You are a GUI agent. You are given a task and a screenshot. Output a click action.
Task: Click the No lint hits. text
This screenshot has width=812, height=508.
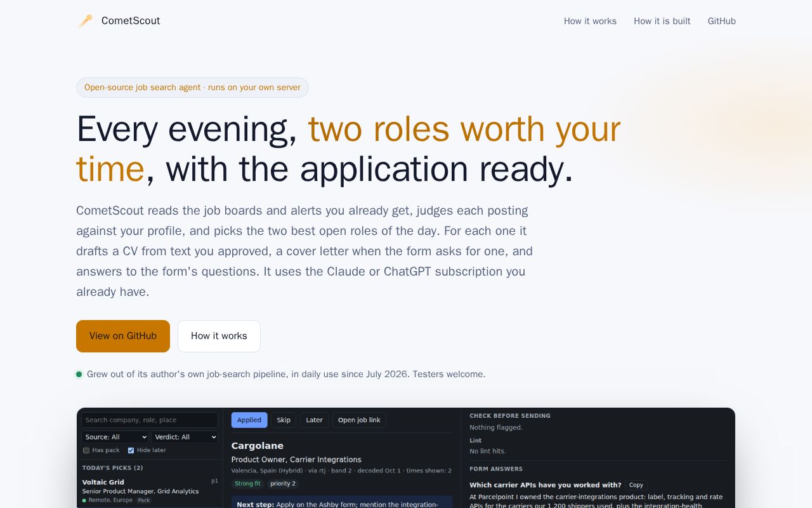pos(488,451)
